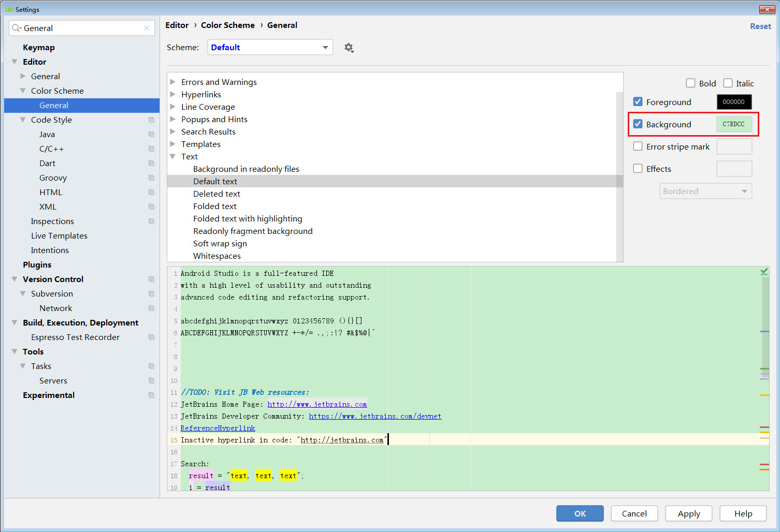Click the project-level icon next to Subversion
This screenshot has height=532, width=780.
[151, 294]
